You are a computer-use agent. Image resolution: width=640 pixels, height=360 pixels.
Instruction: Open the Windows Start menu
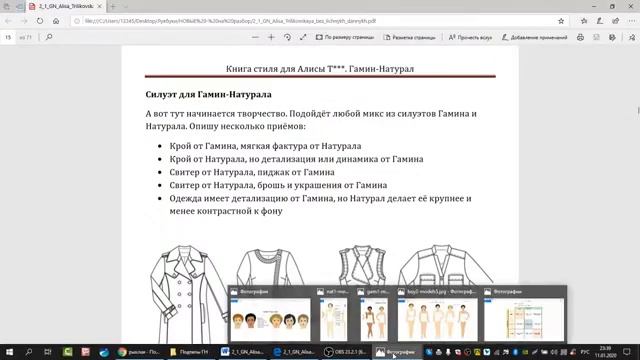click(x=9, y=352)
